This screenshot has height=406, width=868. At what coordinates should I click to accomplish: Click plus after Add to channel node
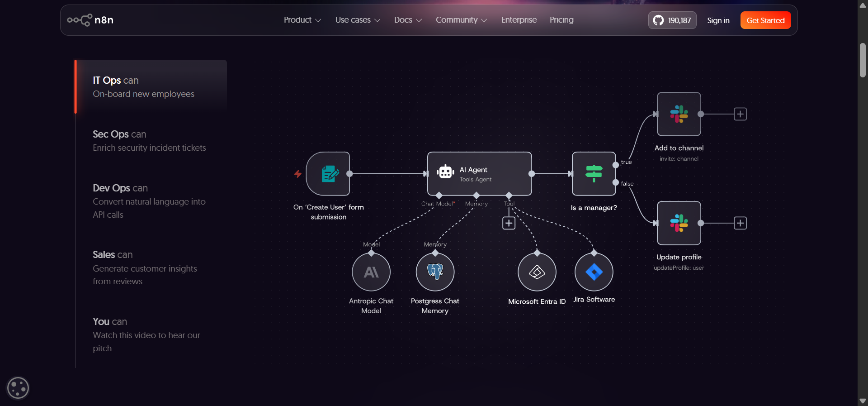[740, 114]
